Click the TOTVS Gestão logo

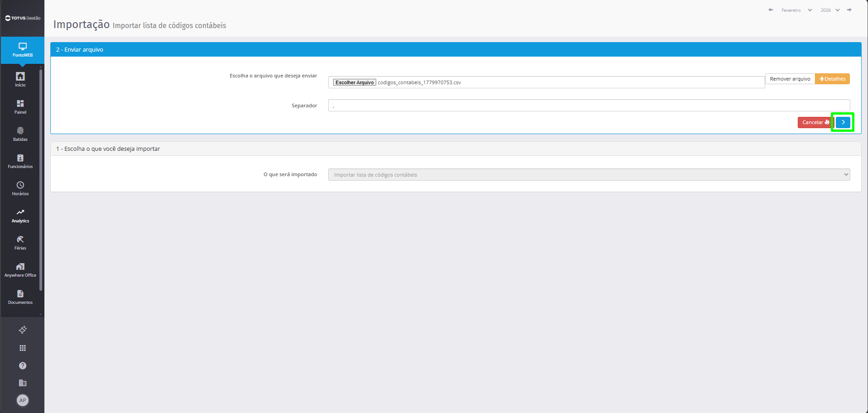(23, 18)
